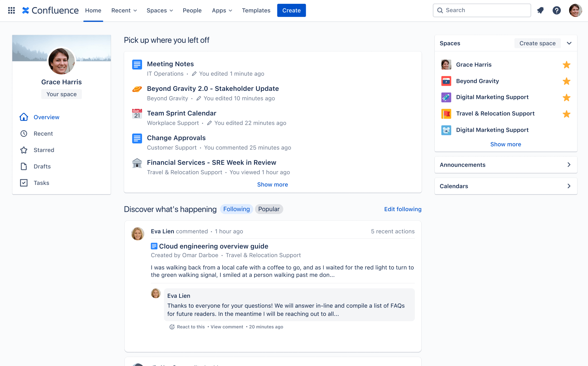This screenshot has height=366, width=588.
Task: Unstar the Grace Harris space
Action: 567,65
